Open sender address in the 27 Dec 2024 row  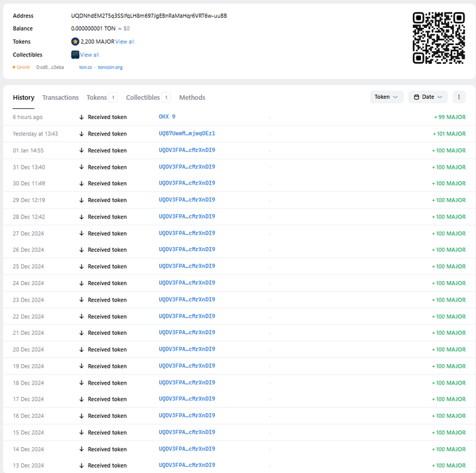pyautogui.click(x=187, y=233)
